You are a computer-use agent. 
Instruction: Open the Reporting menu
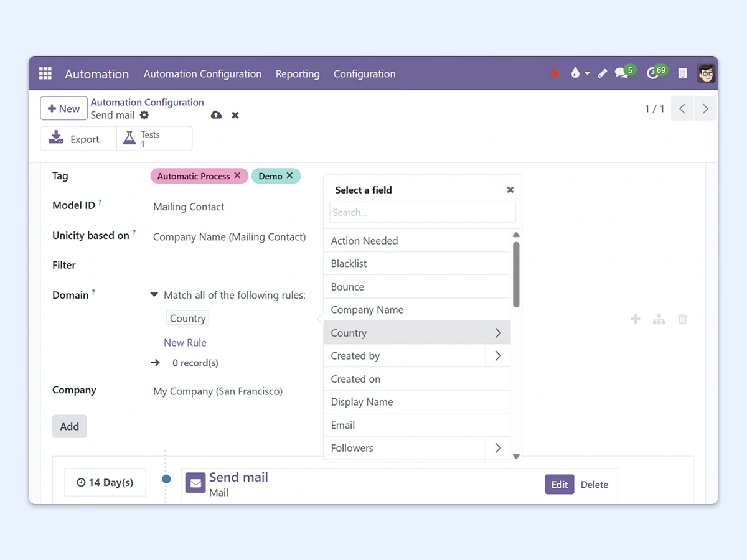pyautogui.click(x=298, y=73)
